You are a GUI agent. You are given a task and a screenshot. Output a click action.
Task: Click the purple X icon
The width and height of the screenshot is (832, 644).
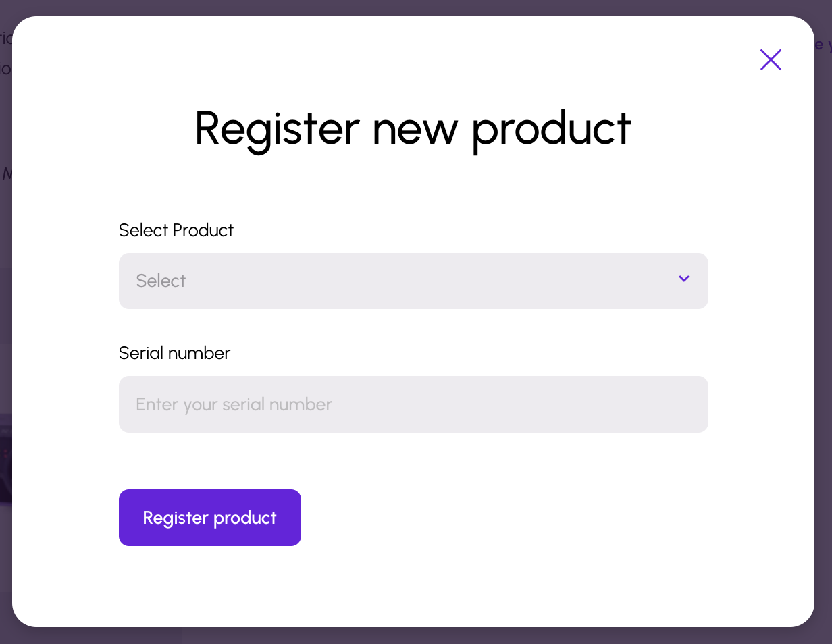point(771,60)
